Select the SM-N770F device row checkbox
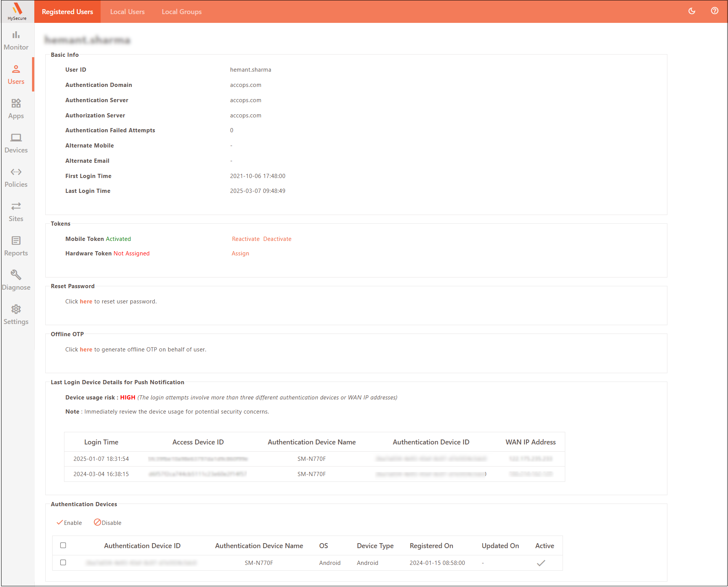This screenshot has height=587, width=728. click(63, 563)
